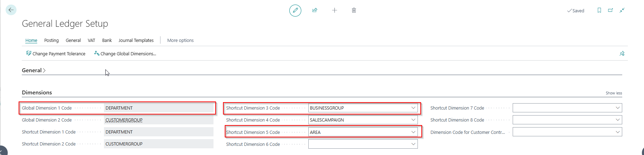Click the Saved status indicator
Image resolution: width=644 pixels, height=155 pixels.
pyautogui.click(x=576, y=11)
